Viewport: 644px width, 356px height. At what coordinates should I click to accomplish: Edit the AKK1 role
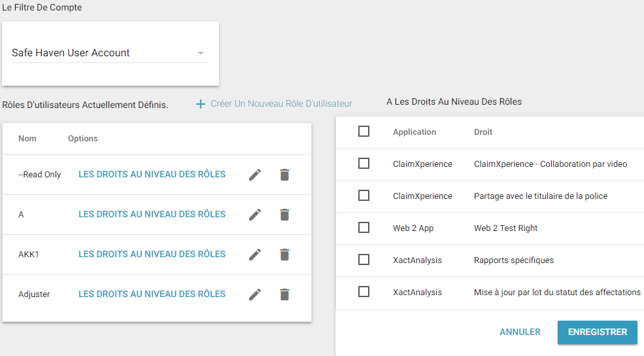255,255
